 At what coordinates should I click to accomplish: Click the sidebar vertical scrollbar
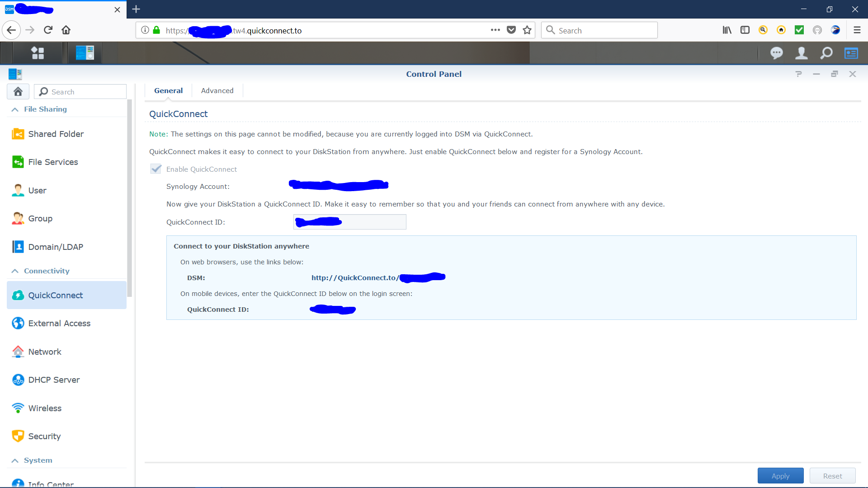click(130, 198)
